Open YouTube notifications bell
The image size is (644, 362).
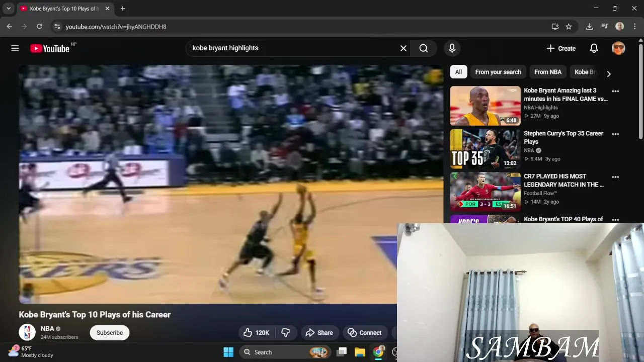594,48
